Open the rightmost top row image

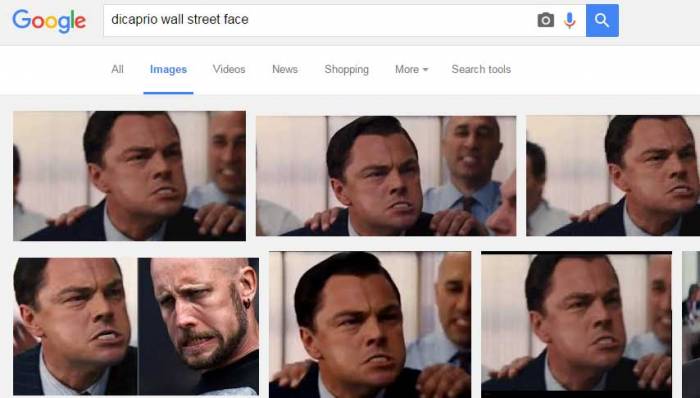click(x=613, y=176)
